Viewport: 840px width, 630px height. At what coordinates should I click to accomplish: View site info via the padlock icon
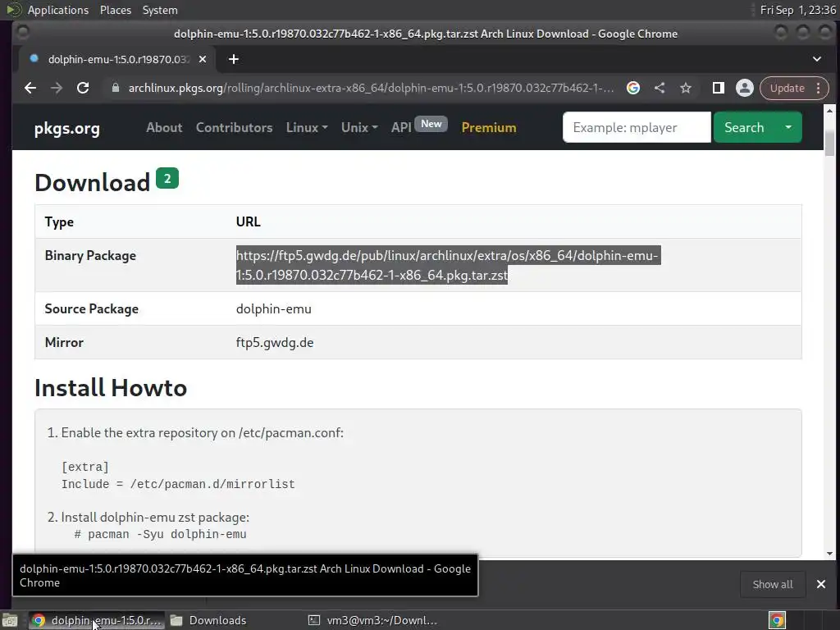click(115, 88)
